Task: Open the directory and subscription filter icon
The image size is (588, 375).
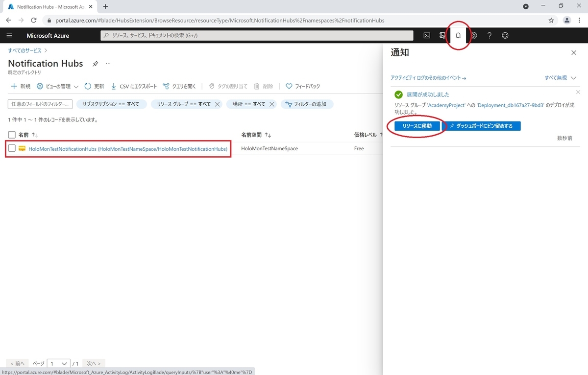Action: [x=442, y=35]
